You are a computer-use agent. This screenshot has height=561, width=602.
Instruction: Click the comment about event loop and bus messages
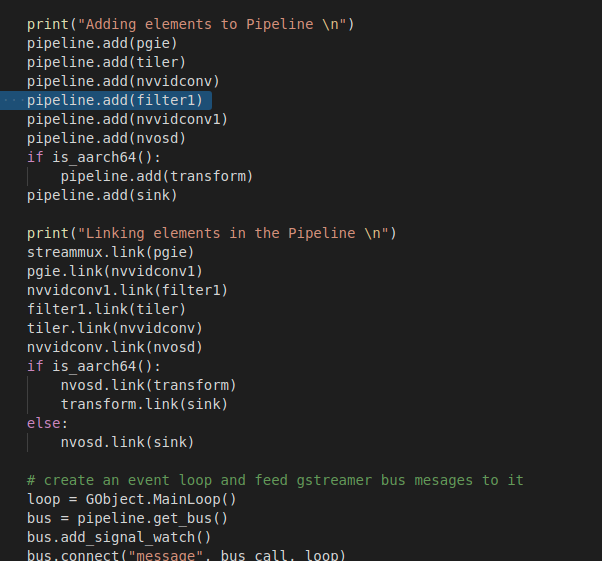(275, 480)
